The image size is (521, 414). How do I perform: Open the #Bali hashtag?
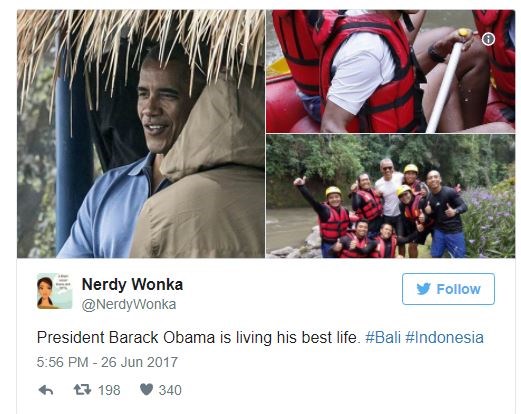point(383,337)
